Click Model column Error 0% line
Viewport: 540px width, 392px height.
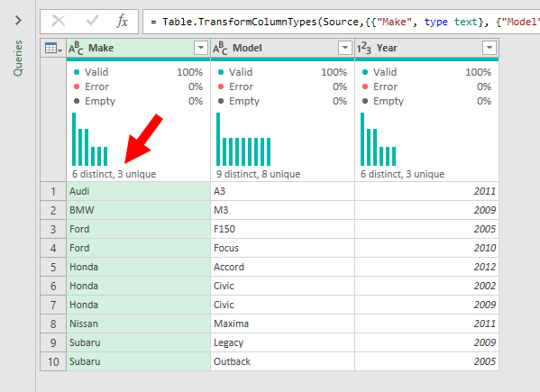click(282, 87)
